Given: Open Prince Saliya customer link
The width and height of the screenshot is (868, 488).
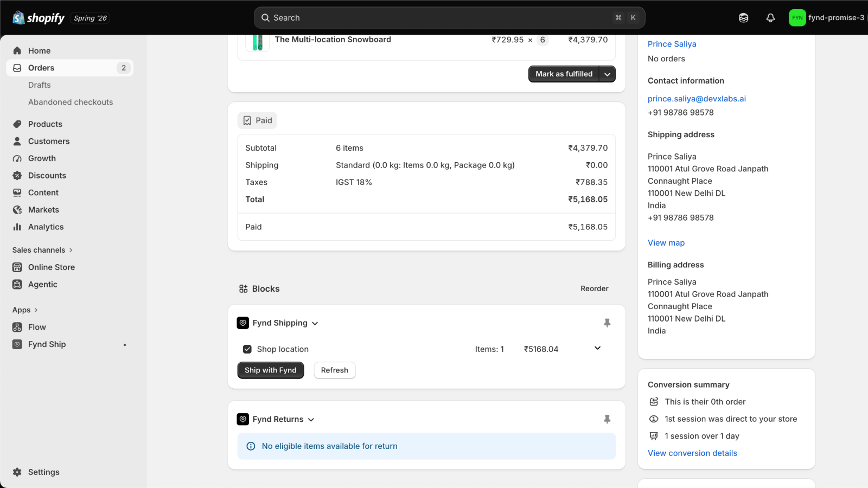Looking at the screenshot, I should click(x=672, y=44).
